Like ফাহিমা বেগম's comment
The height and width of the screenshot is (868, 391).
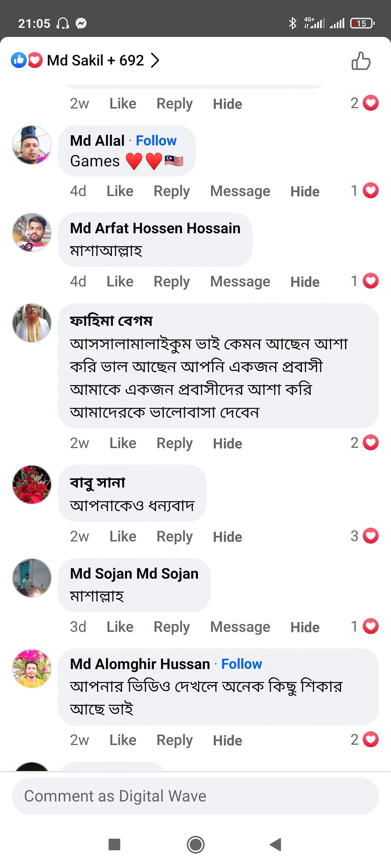click(123, 443)
